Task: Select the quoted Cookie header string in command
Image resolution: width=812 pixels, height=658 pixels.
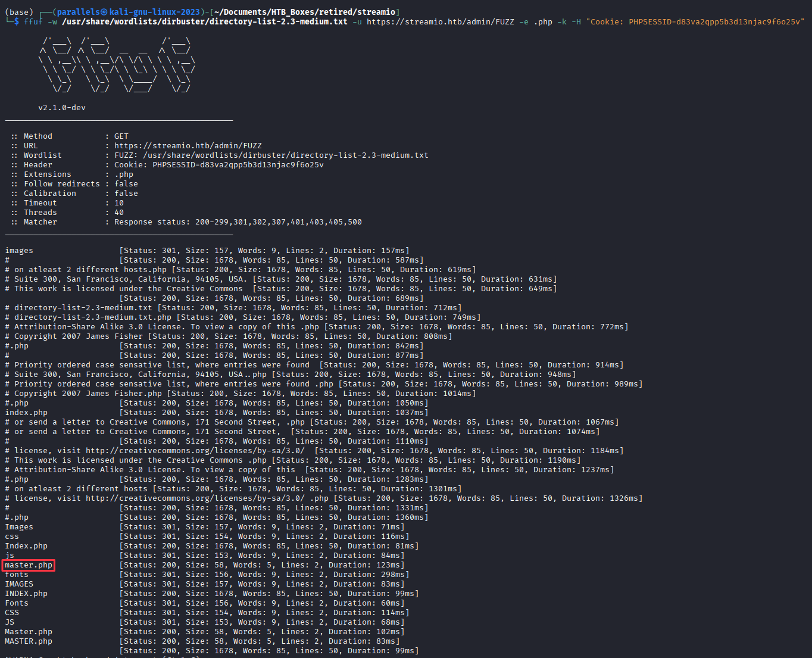Action: [x=695, y=21]
